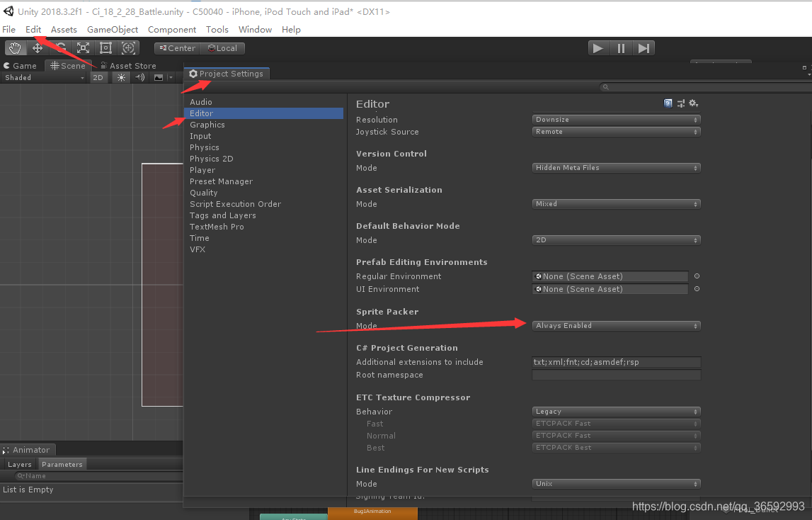Viewport: 812px width, 520px height.
Task: Select Quality settings category
Action: (263, 193)
